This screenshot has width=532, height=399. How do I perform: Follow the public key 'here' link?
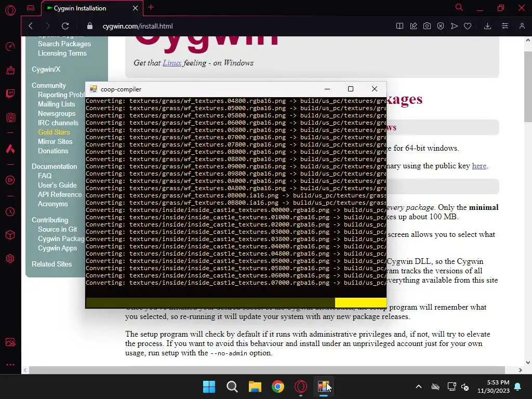click(x=479, y=166)
